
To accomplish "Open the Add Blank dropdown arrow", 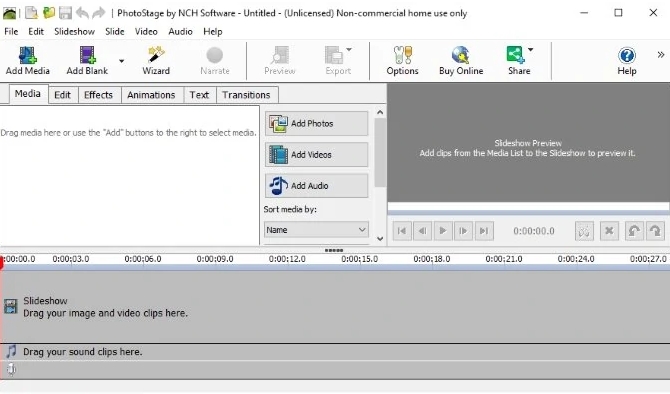I will point(121,61).
